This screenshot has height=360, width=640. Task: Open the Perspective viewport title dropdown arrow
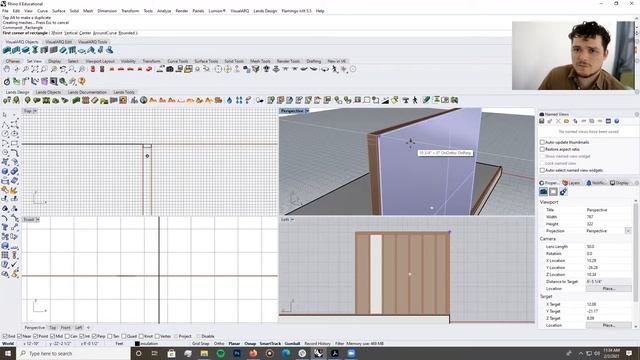(307, 111)
